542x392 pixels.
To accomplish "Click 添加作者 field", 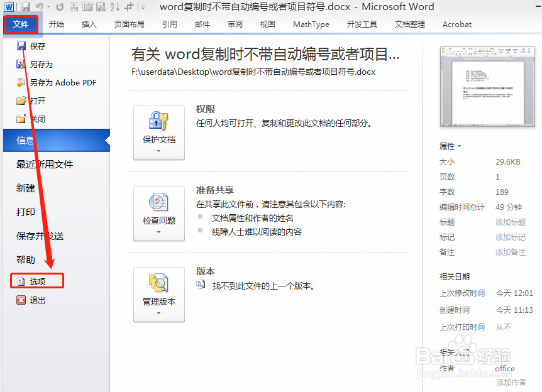I will 511,382.
